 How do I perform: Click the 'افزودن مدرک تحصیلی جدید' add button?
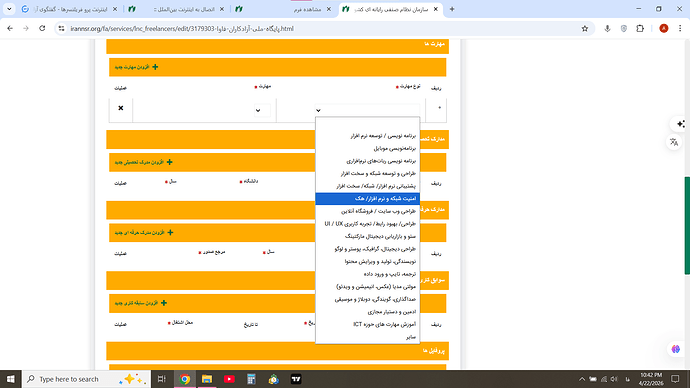[x=143, y=162]
